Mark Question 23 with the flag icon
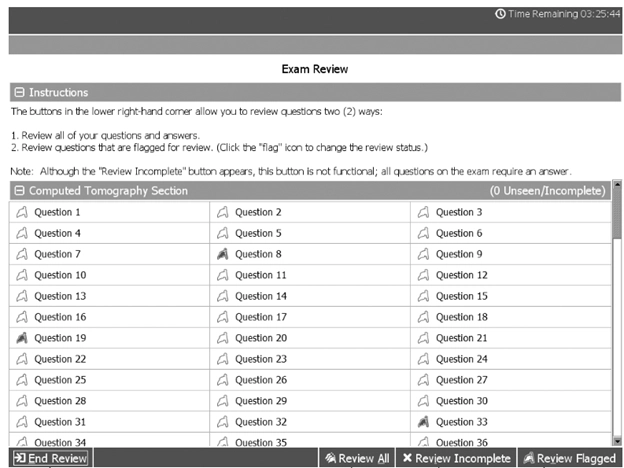This screenshot has height=468, width=624. pos(222,359)
